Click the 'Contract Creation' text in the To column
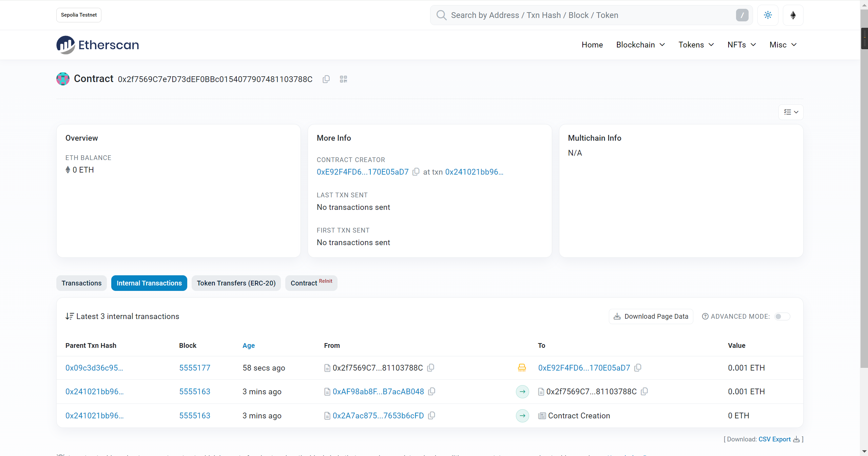Screen dimensions: 868x456 (x=579, y=416)
